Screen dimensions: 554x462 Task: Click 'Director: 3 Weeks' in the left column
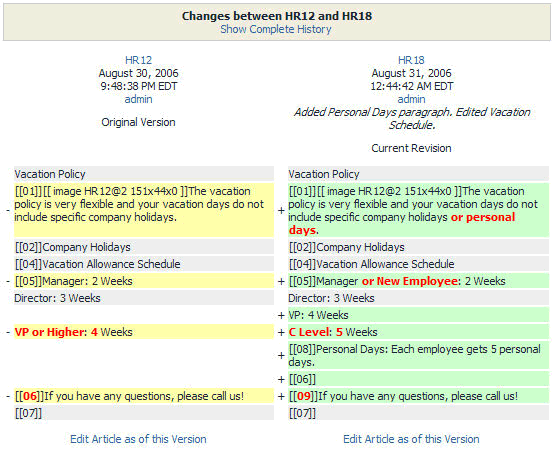pyautogui.click(x=144, y=298)
